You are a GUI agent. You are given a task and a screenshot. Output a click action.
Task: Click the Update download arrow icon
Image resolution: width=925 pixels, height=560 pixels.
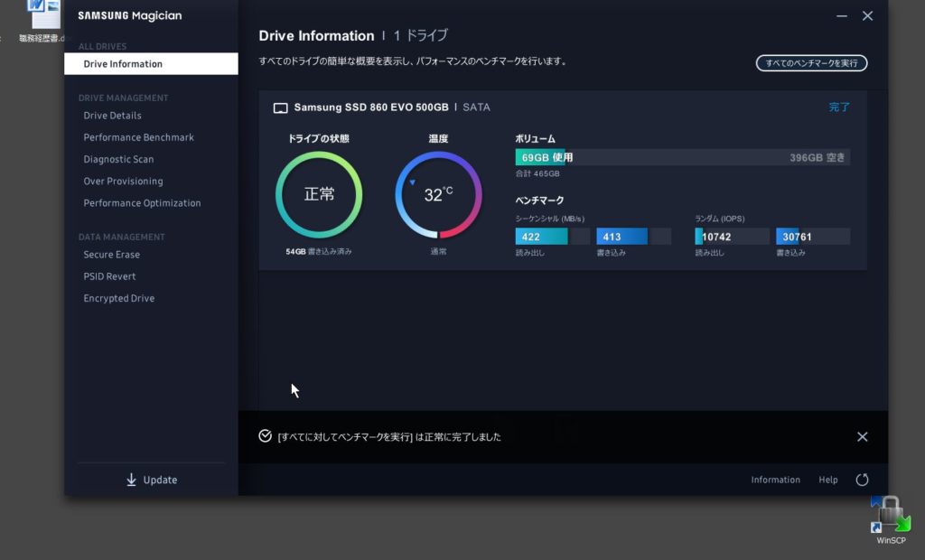pos(131,480)
